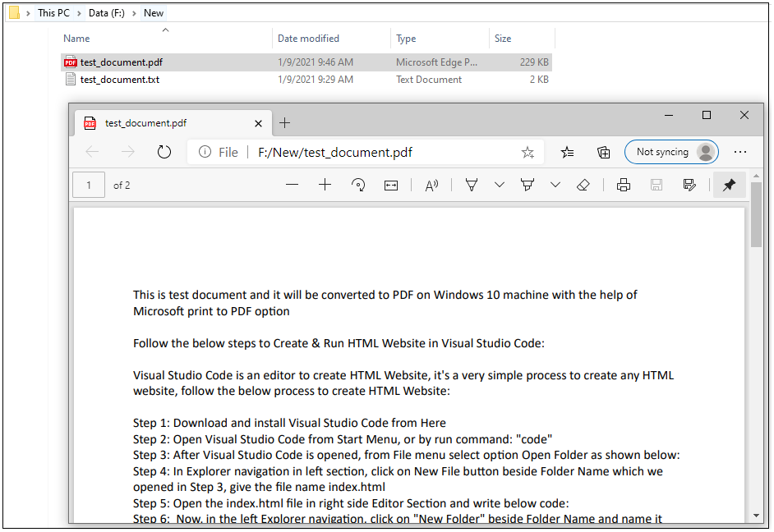Add this page to favorites star

[x=528, y=153]
